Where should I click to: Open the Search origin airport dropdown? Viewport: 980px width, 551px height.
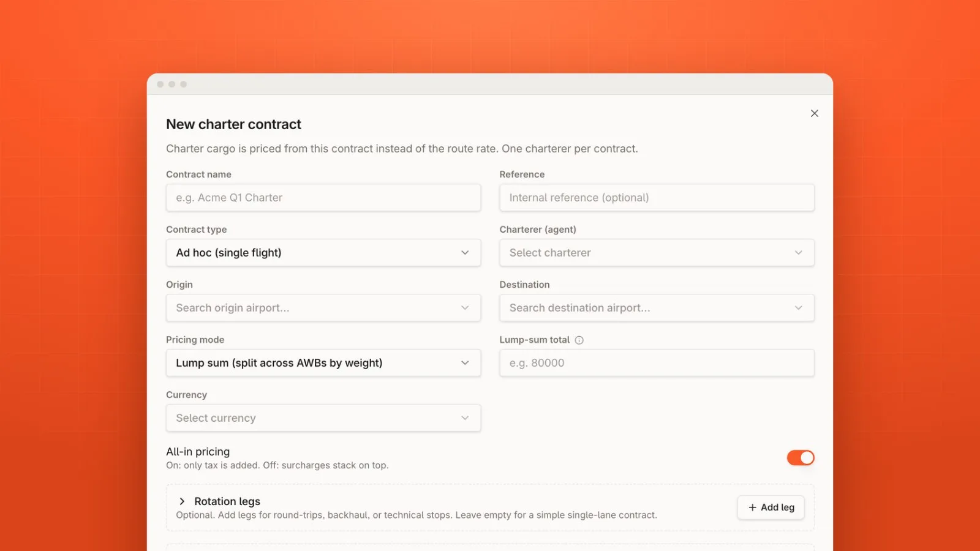click(323, 308)
